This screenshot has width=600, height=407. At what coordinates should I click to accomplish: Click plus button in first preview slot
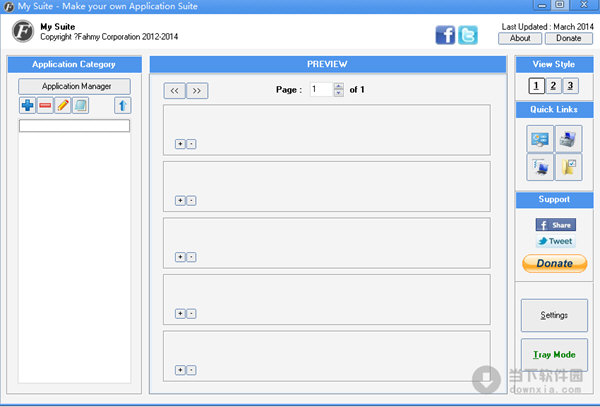pyautogui.click(x=180, y=144)
